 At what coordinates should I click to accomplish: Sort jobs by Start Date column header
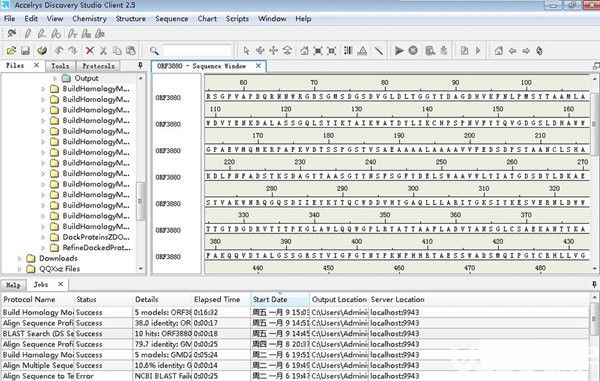point(280,300)
